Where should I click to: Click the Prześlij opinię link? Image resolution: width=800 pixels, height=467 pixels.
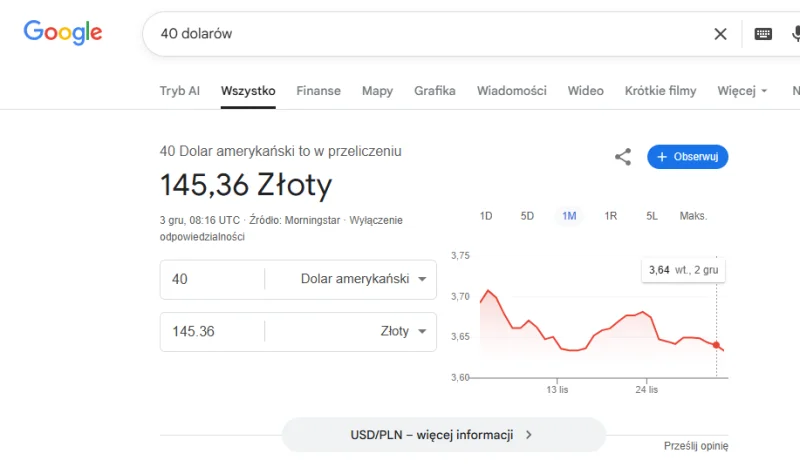click(x=696, y=446)
